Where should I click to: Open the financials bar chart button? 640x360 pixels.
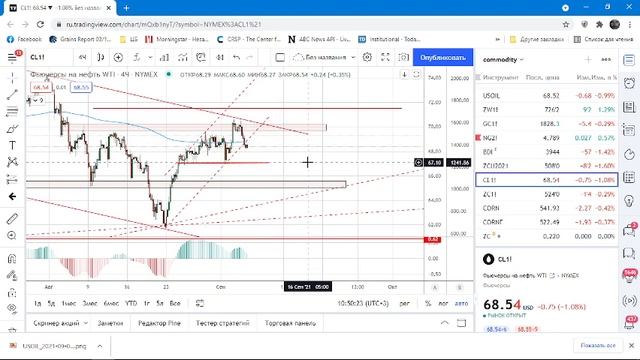pyautogui.click(x=164, y=58)
